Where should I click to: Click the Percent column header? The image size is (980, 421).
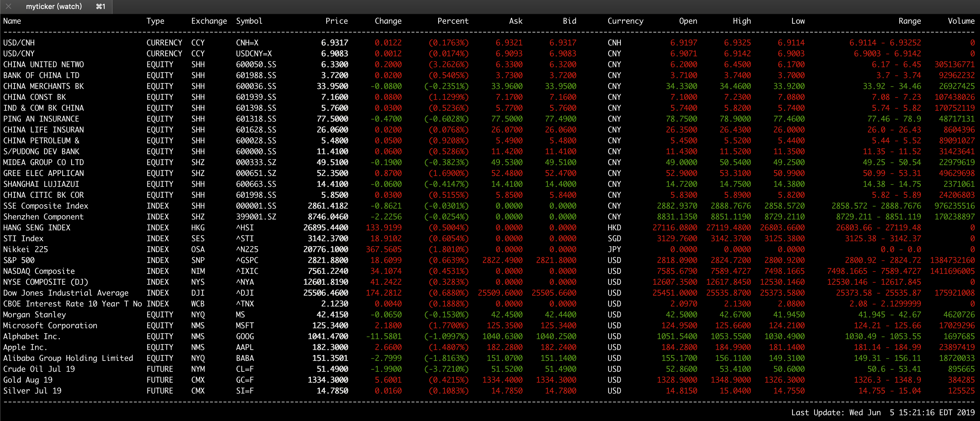point(453,21)
